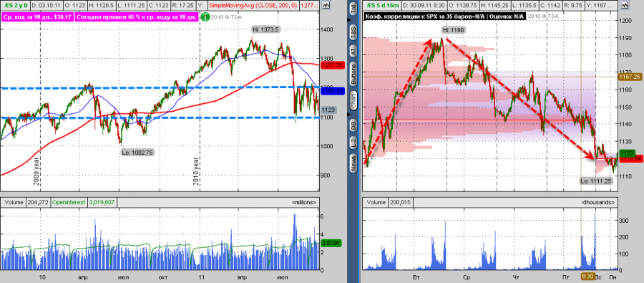Click the magenta 'Ср. ход за 10 дн.: $38.17' label
The image size is (644, 283).
coord(38,18)
